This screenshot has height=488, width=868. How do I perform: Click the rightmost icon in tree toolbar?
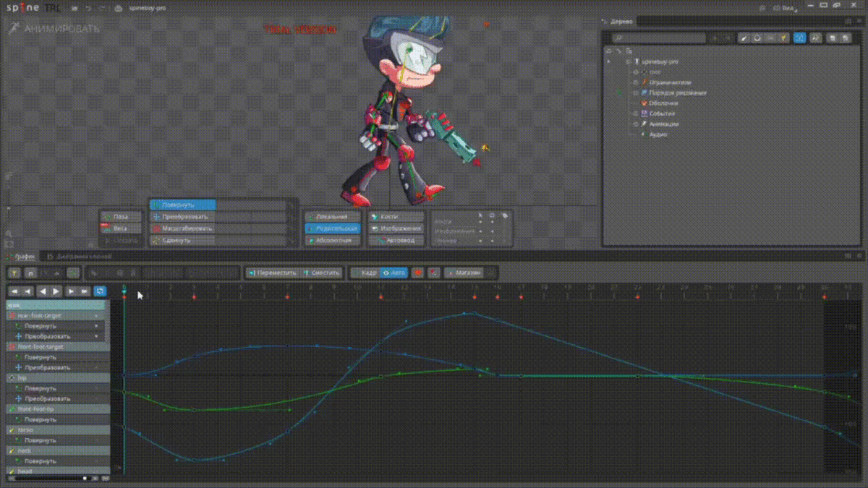[x=845, y=38]
